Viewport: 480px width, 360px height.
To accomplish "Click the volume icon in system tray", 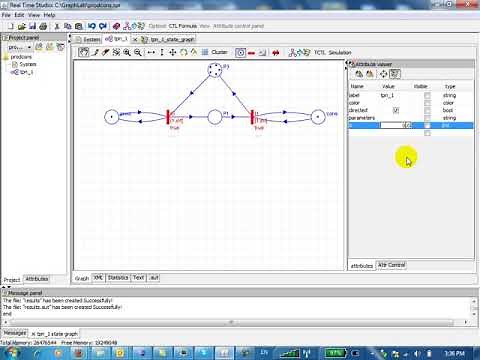I will pos(417,353).
